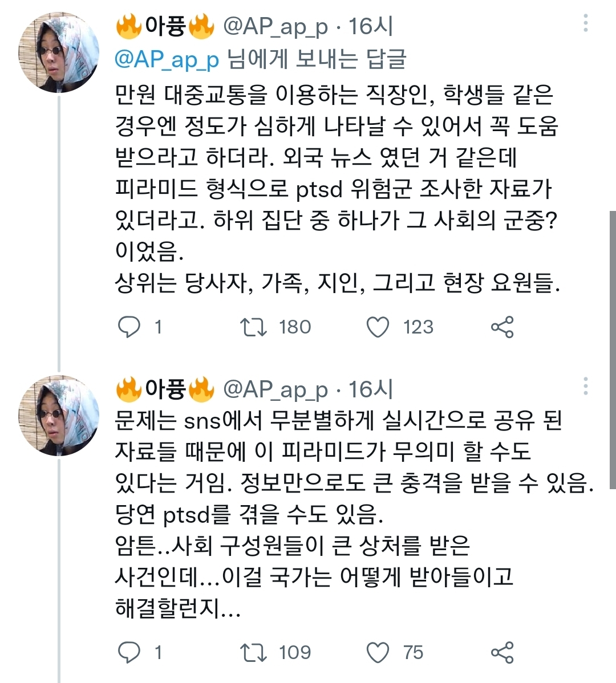Click the like heart icon showing 123
The height and width of the screenshot is (683, 616).
coord(378,327)
